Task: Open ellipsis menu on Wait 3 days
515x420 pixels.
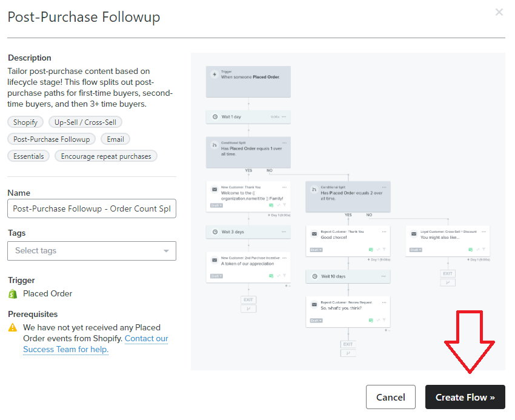Action: 284,232
